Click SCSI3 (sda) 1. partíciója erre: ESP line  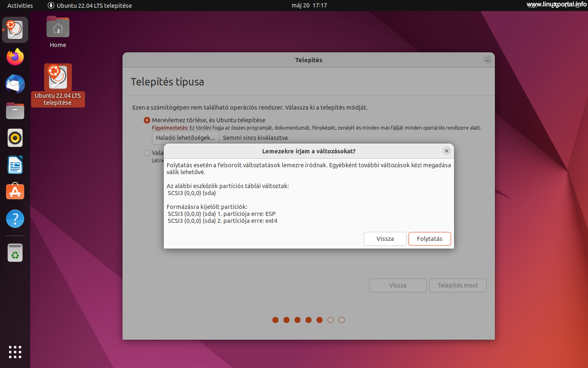tap(222, 214)
